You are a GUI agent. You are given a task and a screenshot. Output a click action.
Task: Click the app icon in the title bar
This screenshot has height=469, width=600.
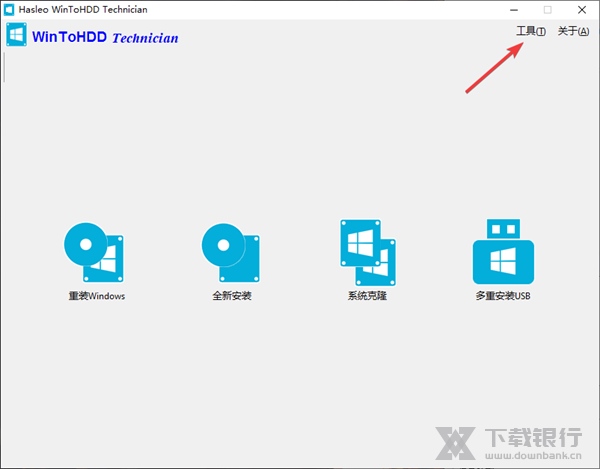[9, 10]
